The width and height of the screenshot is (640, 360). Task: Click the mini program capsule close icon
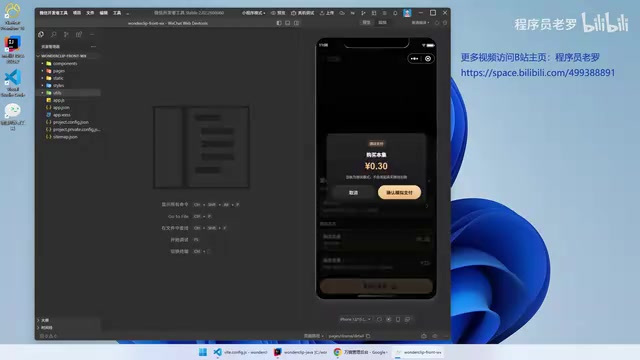[x=428, y=58]
